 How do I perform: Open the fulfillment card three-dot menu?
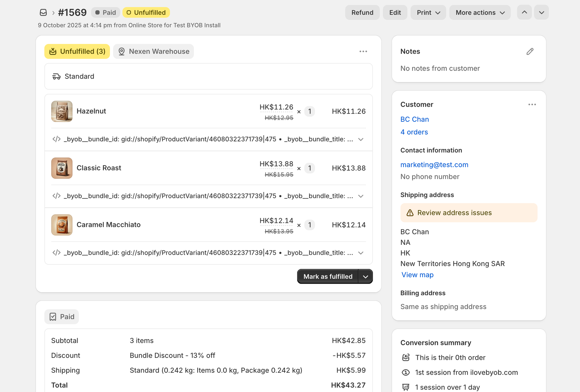click(363, 52)
